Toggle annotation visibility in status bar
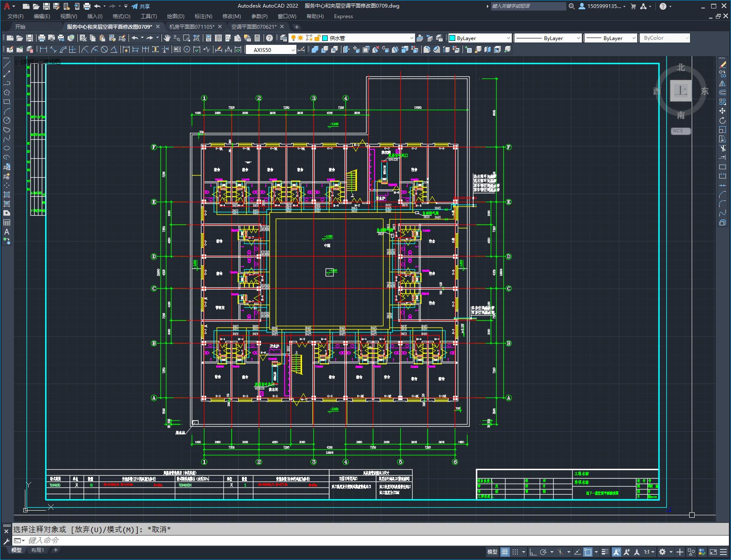This screenshot has width=731, height=560. pos(617,552)
